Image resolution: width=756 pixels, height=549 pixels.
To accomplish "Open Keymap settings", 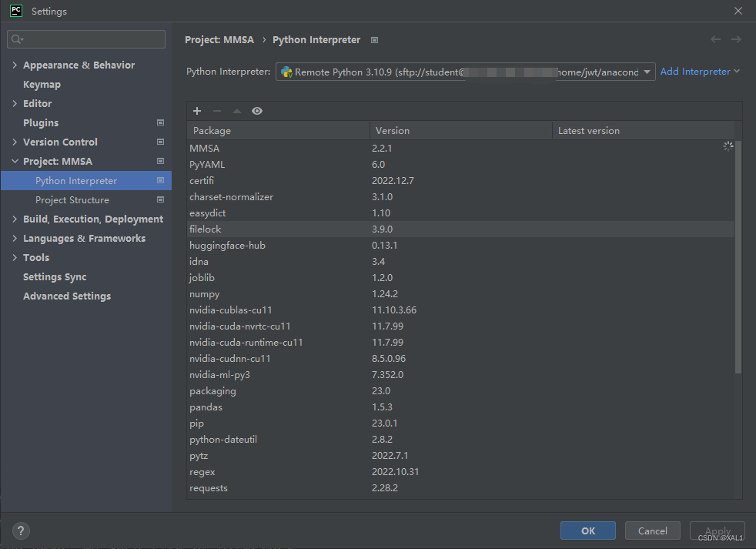I will click(42, 85).
